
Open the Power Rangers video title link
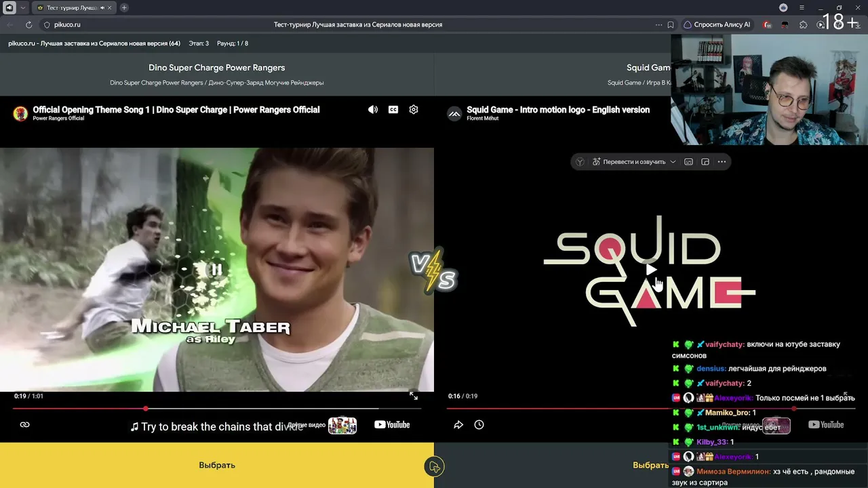pyautogui.click(x=176, y=110)
